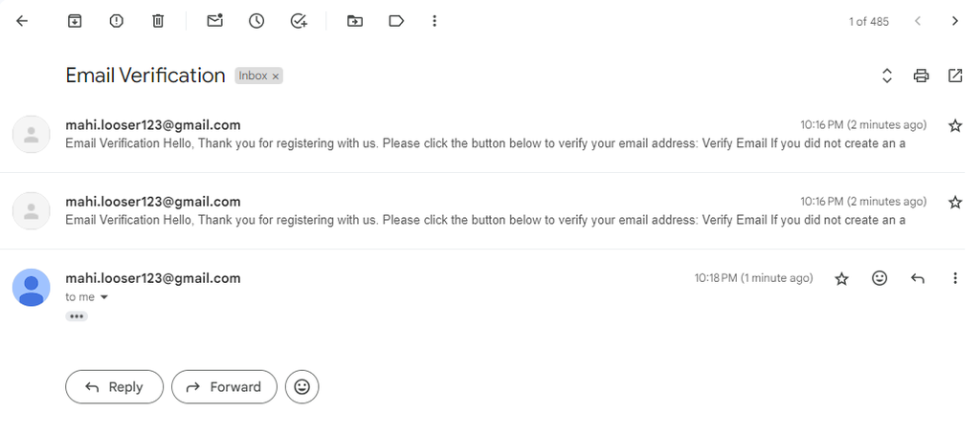The height and width of the screenshot is (435, 980).
Task: Open the Labels icon in toolbar
Action: (x=396, y=21)
